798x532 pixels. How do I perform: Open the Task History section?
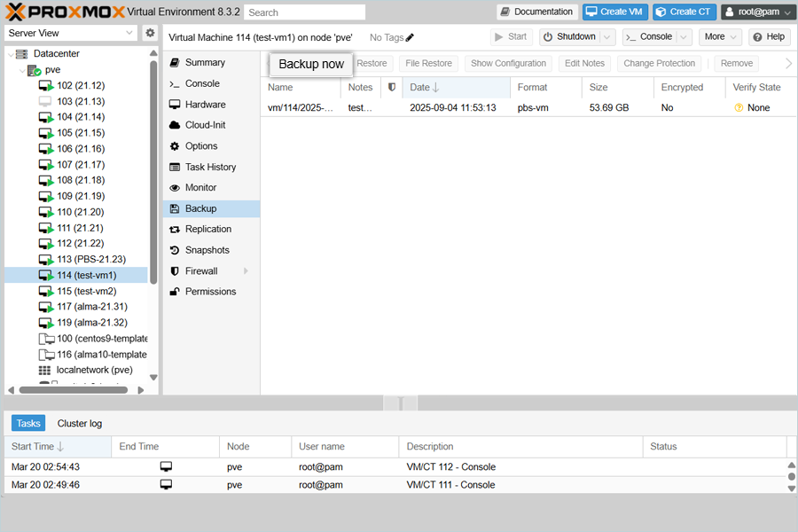[x=210, y=167]
